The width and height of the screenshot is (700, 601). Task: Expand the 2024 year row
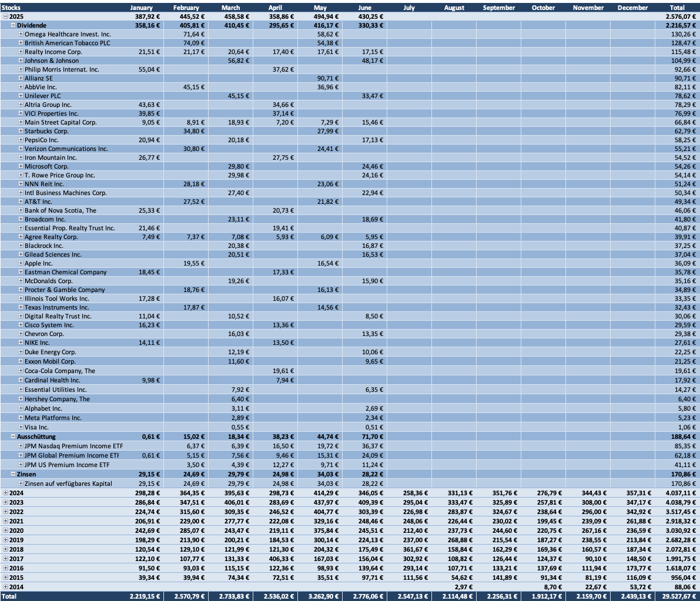[x=5, y=492]
